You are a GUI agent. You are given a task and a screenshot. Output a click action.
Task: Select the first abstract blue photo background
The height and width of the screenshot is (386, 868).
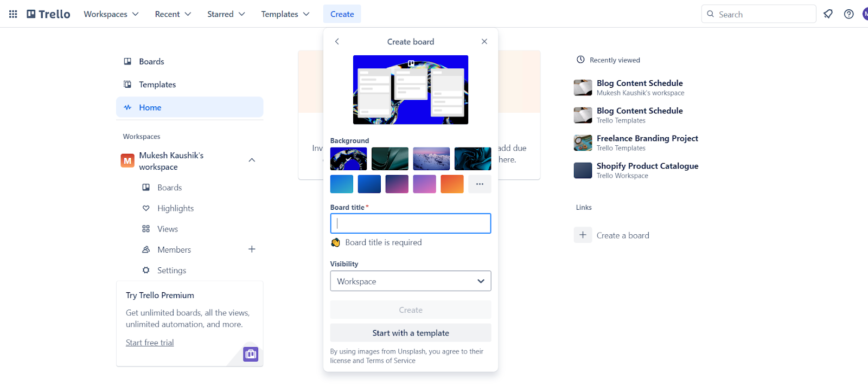pos(348,159)
